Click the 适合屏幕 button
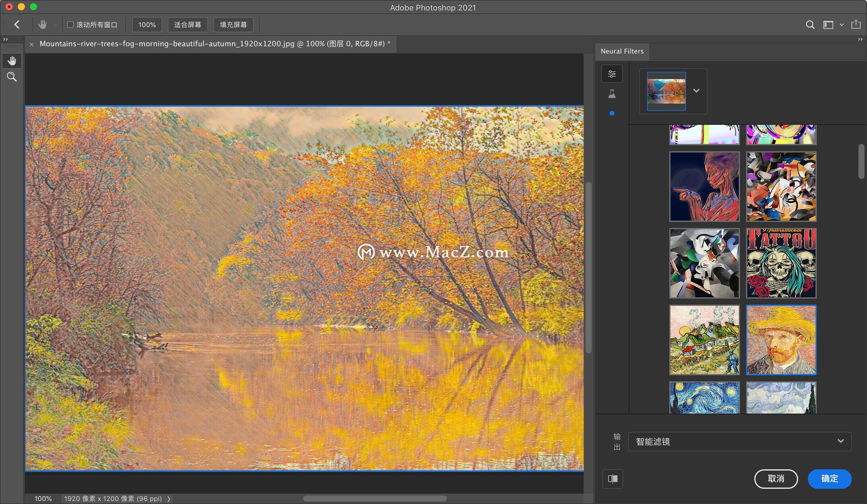The image size is (867, 504). coord(187,25)
